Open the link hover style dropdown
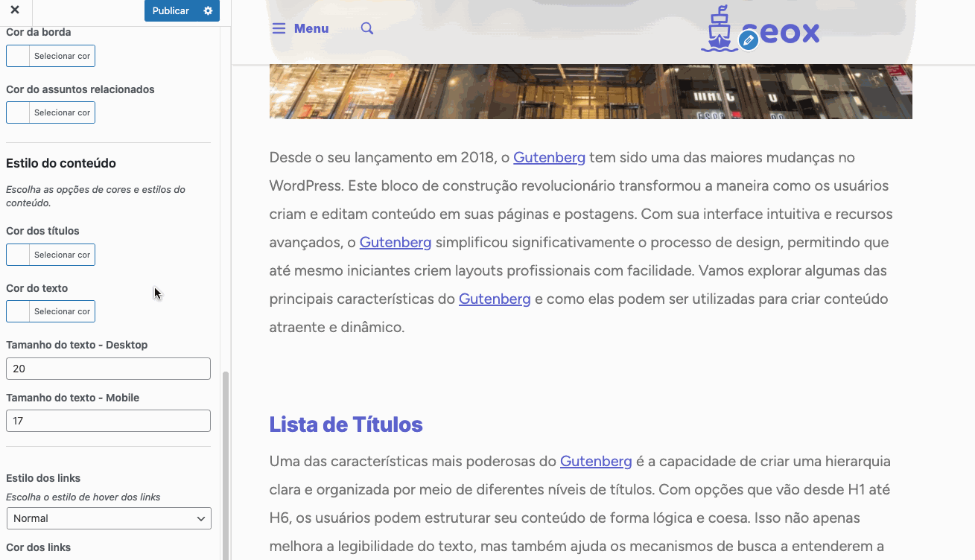The image size is (975, 560). [x=109, y=518]
